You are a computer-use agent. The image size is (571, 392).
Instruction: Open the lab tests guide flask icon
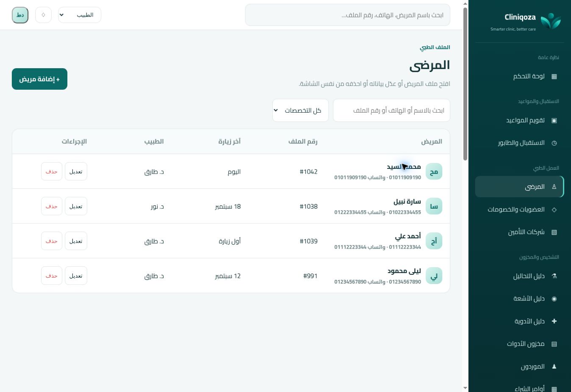[554, 276]
